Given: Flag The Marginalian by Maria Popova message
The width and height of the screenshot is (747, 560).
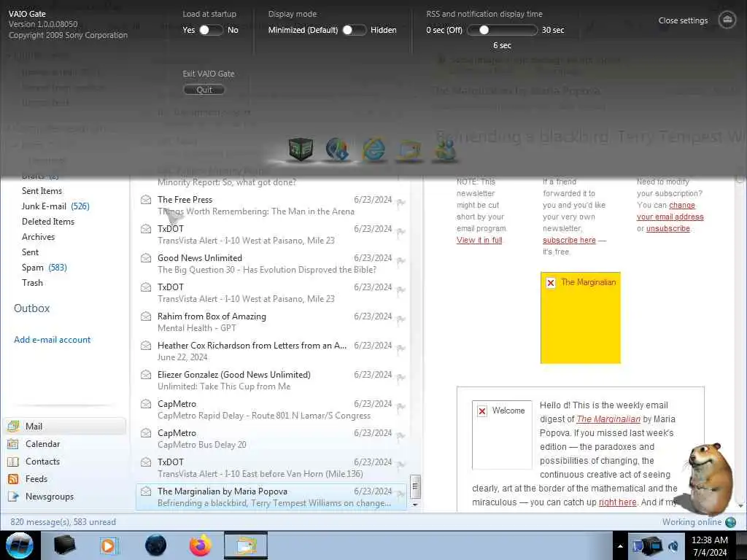Looking at the screenshot, I should point(401,494).
